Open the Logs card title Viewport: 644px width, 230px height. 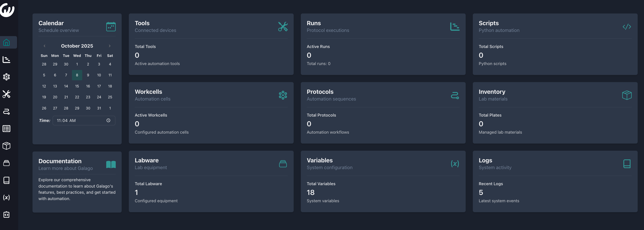(485, 160)
